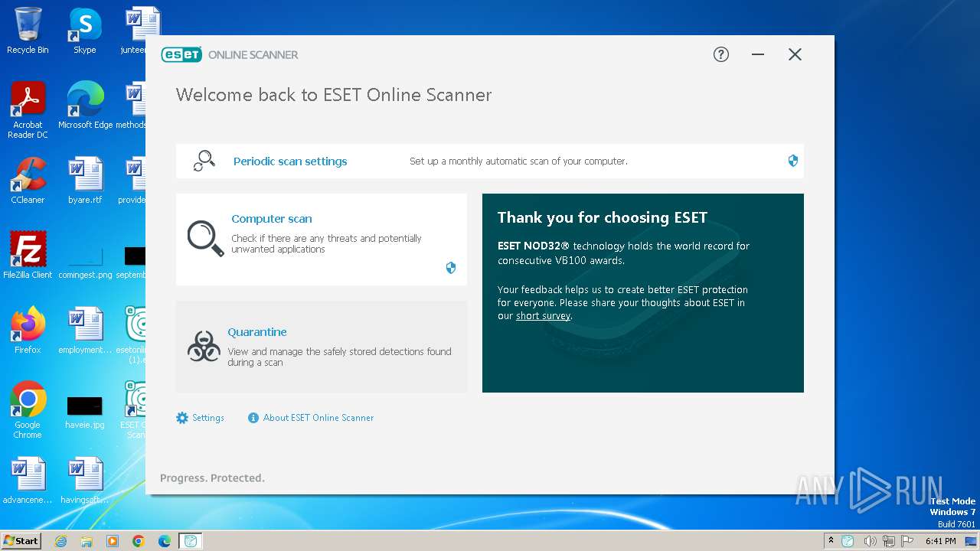
Task: Open the volume control in tray
Action: pyautogui.click(x=869, y=541)
